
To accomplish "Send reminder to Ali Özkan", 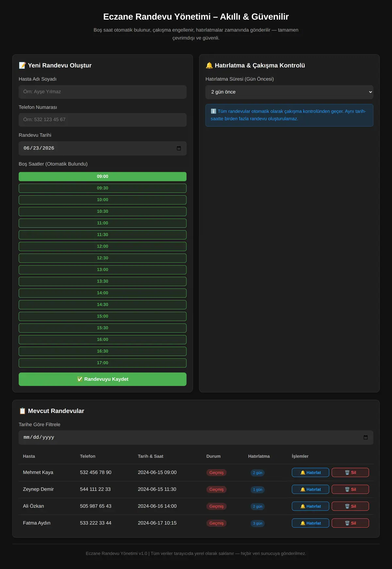I will (x=310, y=506).
